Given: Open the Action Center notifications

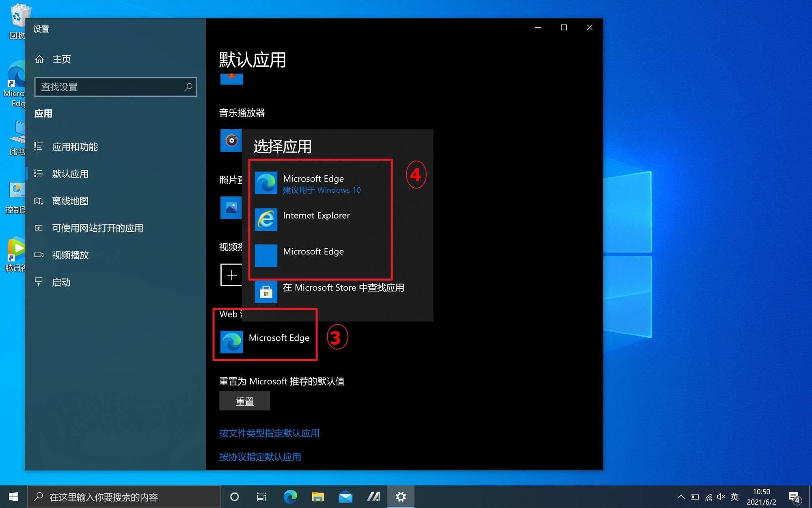Looking at the screenshot, I should (x=794, y=497).
